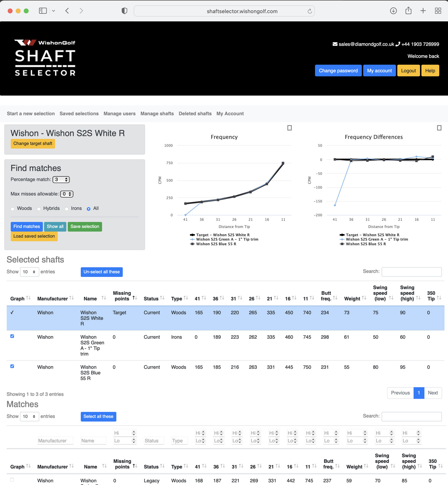The image size is (448, 485).
Task: Adjust the Missing points Hi filter stepper
Action: click(x=134, y=433)
